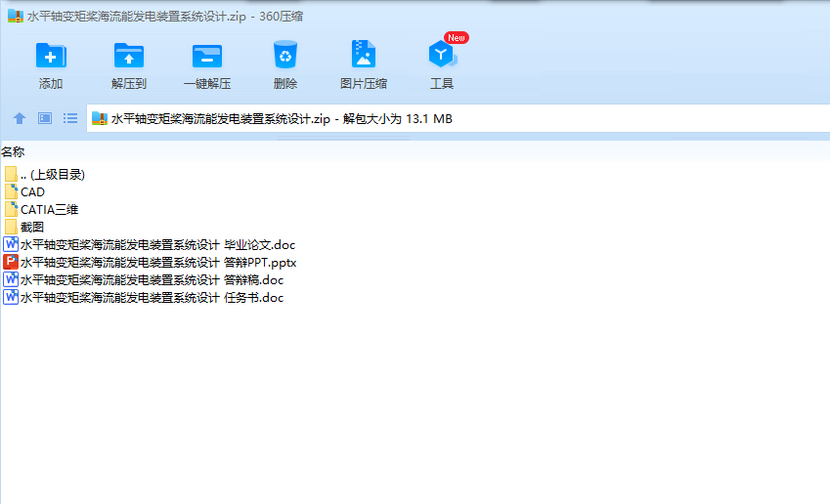Click the 添加 (Add) toolbar icon
Viewport: 830px width, 504px height.
(x=51, y=56)
